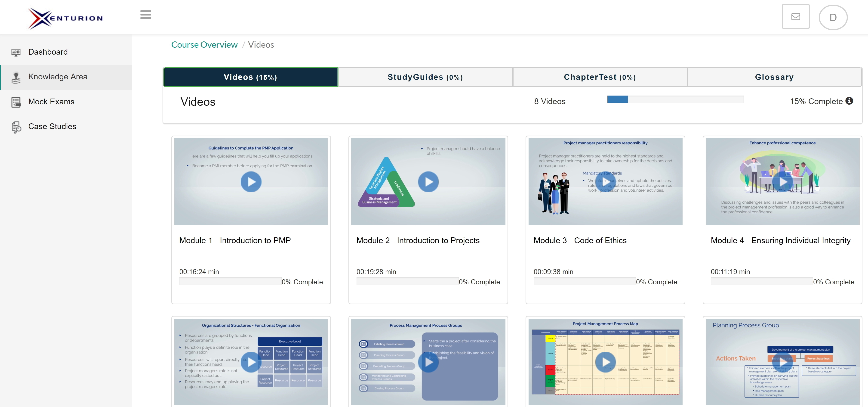Viewport: 868px width, 407px height.
Task: Play the Module 2 Introduction to Projects video
Action: coord(428,182)
